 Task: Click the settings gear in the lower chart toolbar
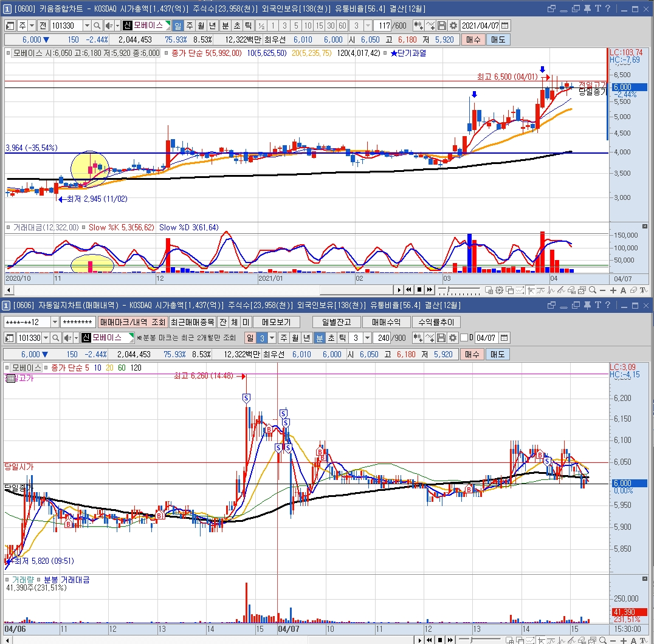coord(453,338)
